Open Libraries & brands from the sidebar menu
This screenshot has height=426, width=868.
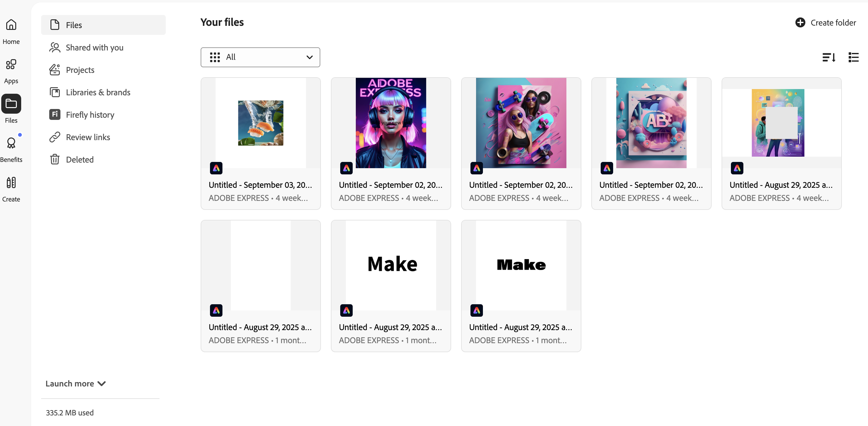tap(55, 92)
